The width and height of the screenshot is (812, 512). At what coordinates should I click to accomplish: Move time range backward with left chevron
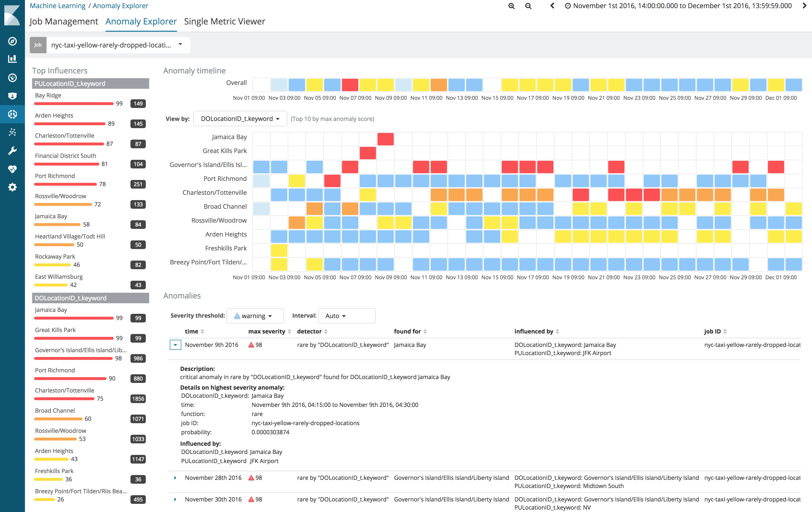point(552,6)
